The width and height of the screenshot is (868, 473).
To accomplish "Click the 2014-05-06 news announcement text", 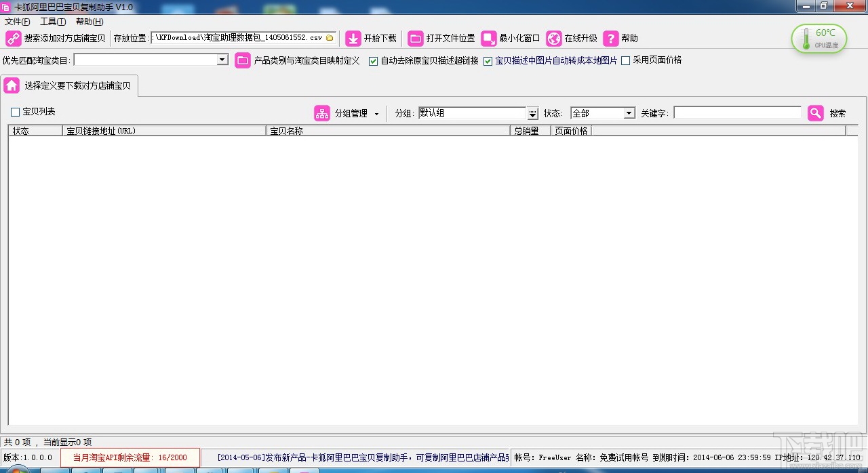I will [x=362, y=457].
